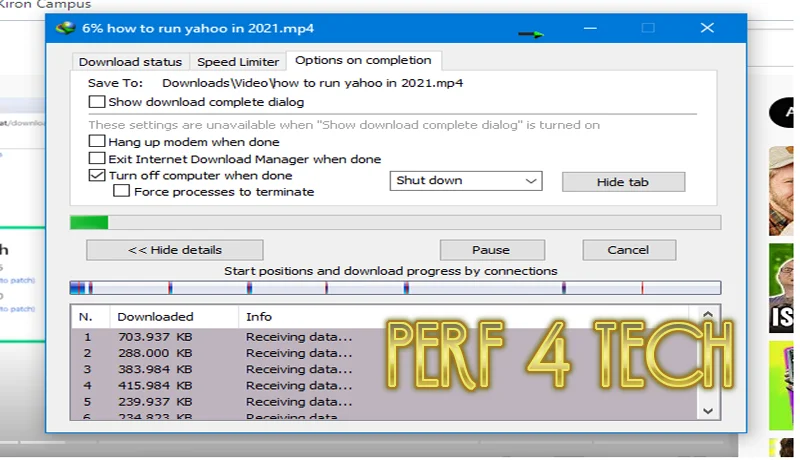Tick Hang up modem when done
The height and width of the screenshot is (460, 800).
(96, 141)
